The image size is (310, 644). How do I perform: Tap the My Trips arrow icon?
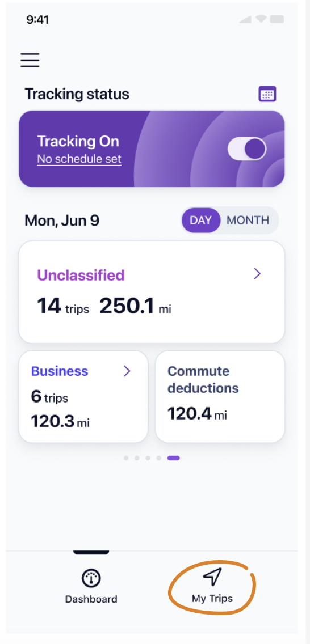coord(212,578)
